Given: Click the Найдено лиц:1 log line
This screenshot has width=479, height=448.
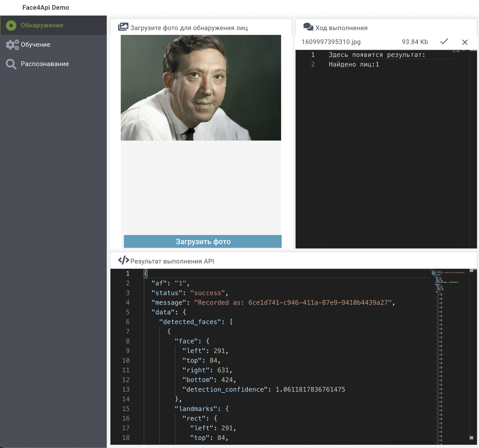Looking at the screenshot, I should pos(354,64).
